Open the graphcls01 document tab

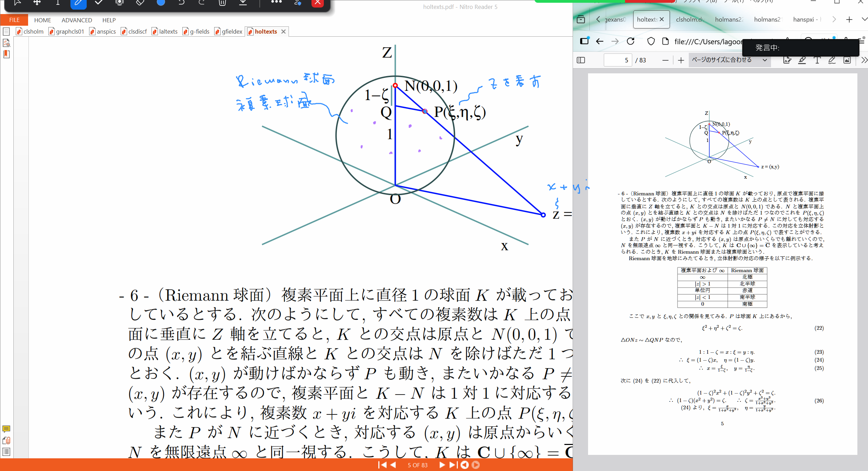(70, 31)
